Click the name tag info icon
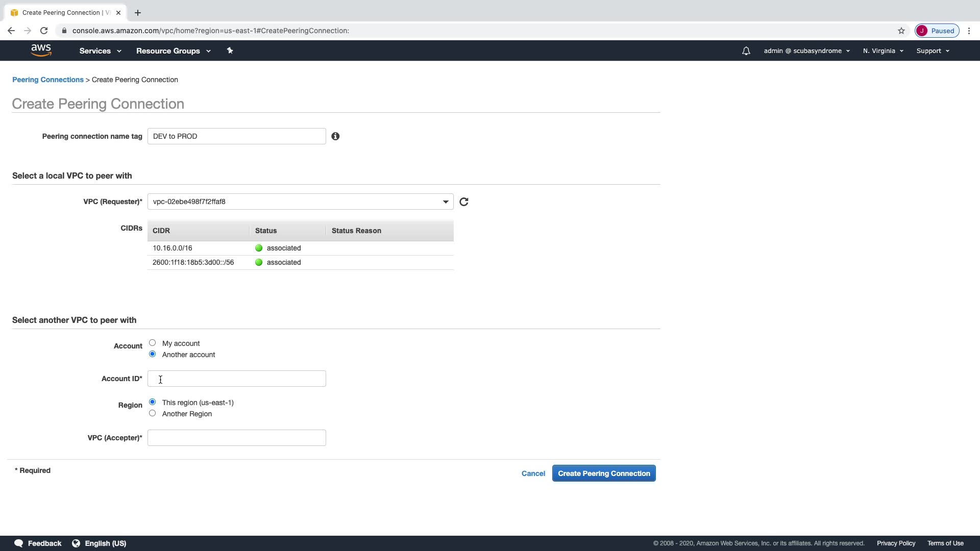 point(335,136)
